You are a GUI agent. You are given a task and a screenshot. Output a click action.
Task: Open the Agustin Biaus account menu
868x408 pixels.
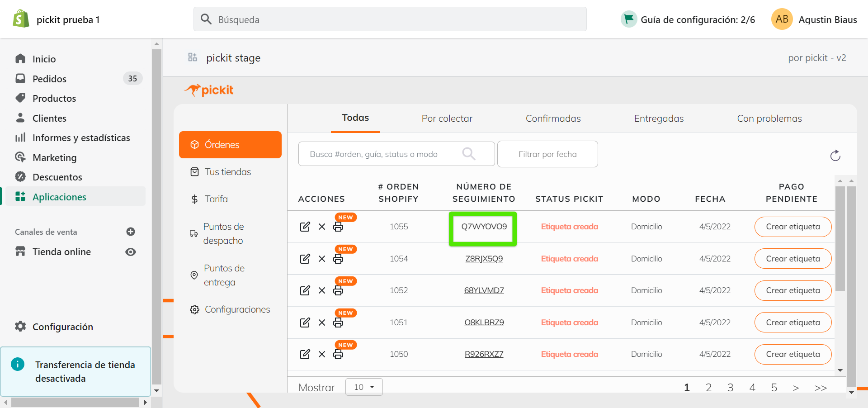tap(814, 19)
